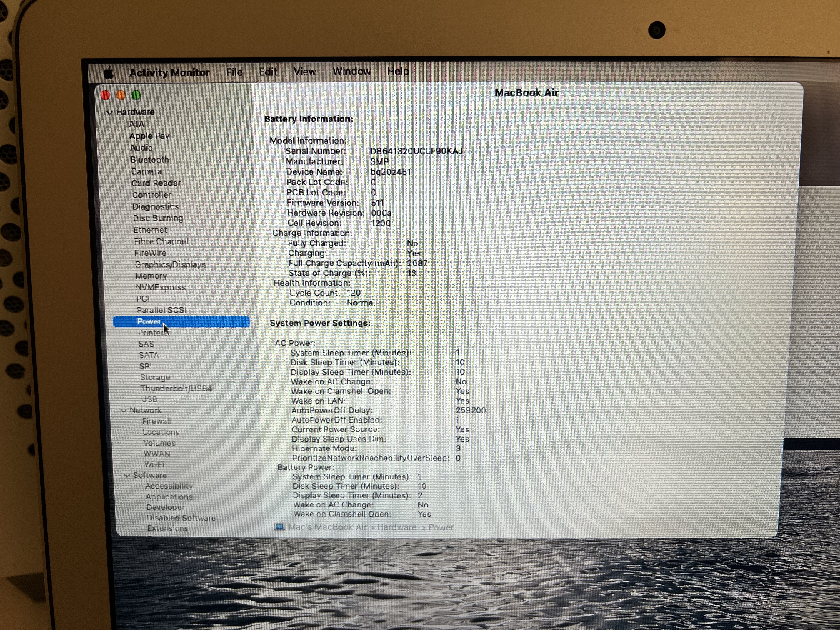The width and height of the screenshot is (840, 630).
Task: Click the device name bq20z451
Action: (x=390, y=172)
